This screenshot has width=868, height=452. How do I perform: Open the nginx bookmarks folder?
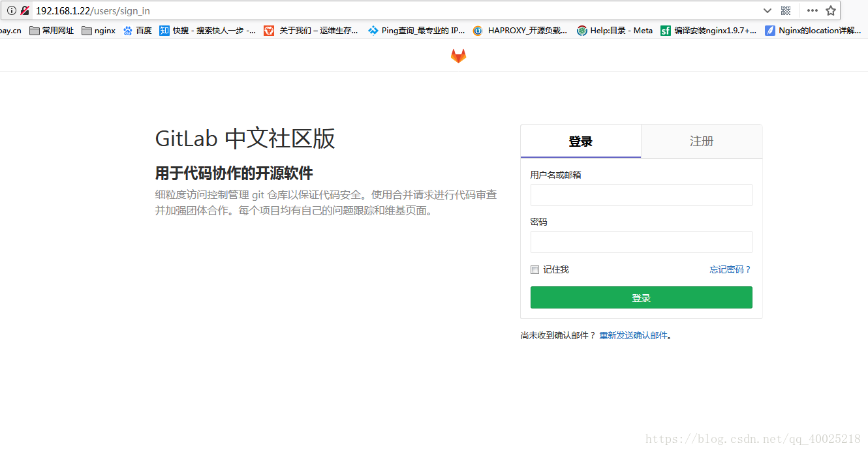click(99, 31)
